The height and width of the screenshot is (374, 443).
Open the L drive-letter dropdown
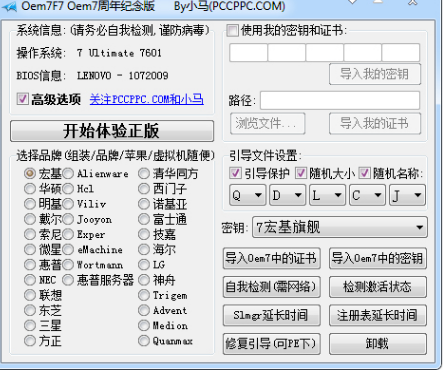coord(327,195)
